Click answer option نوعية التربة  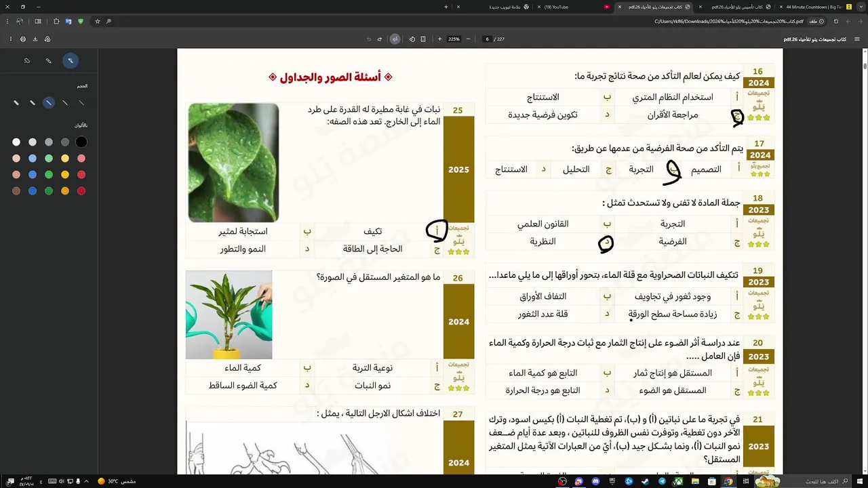point(372,368)
